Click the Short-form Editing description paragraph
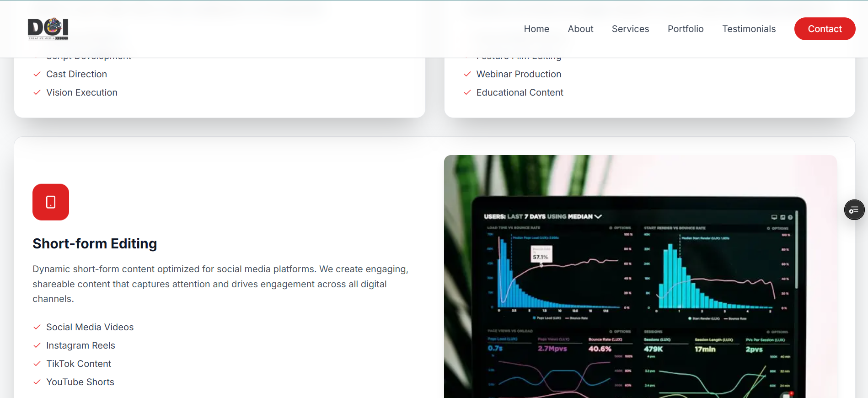Image resolution: width=868 pixels, height=398 pixels. click(220, 284)
